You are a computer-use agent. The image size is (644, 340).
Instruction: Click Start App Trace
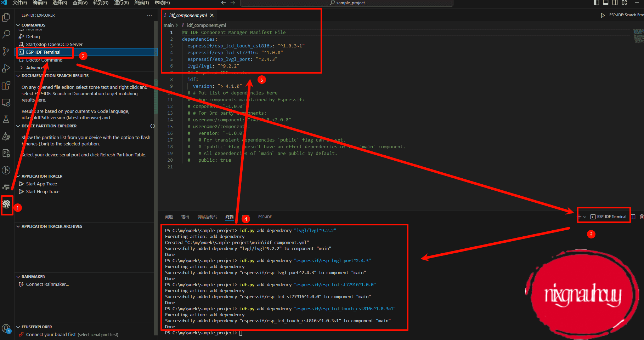click(x=41, y=184)
